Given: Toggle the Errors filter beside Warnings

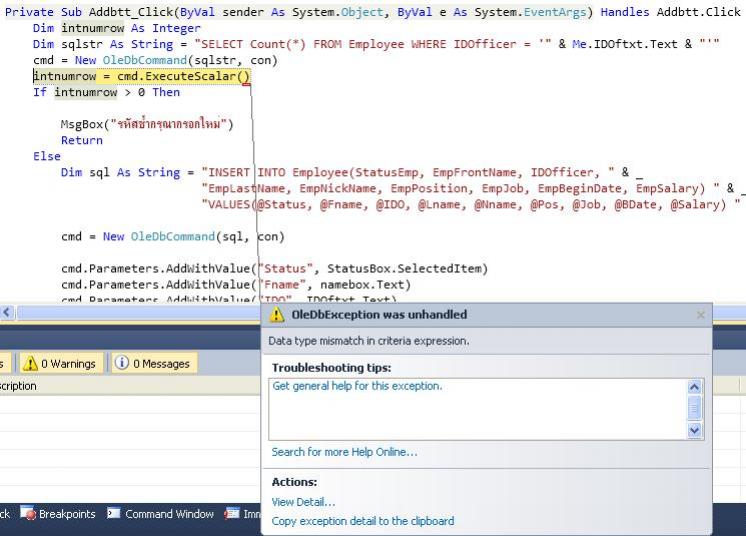Looking at the screenshot, I should [4, 364].
